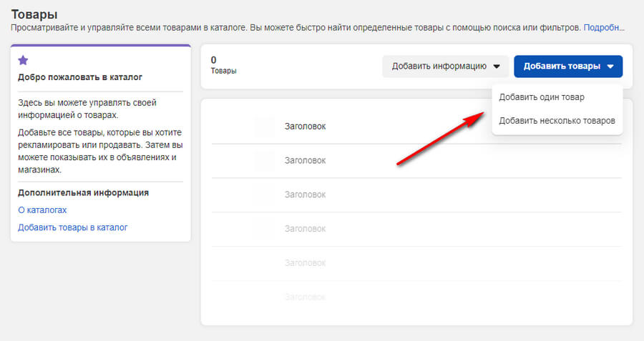Select the second "Заголовок" row title
Viewport: 644px width, 341px height.
click(305, 161)
